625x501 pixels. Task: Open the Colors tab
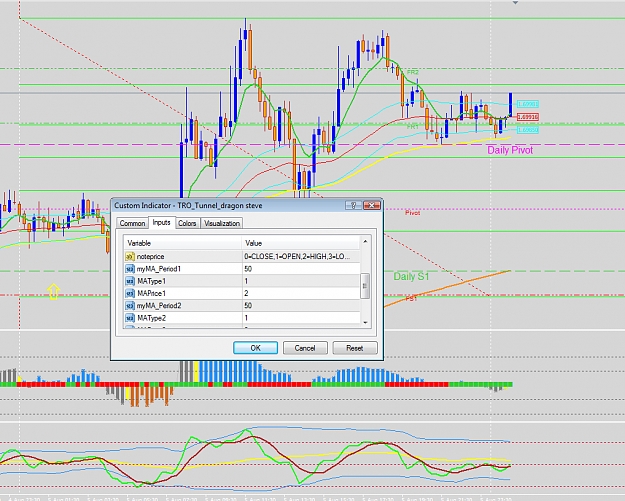click(187, 223)
